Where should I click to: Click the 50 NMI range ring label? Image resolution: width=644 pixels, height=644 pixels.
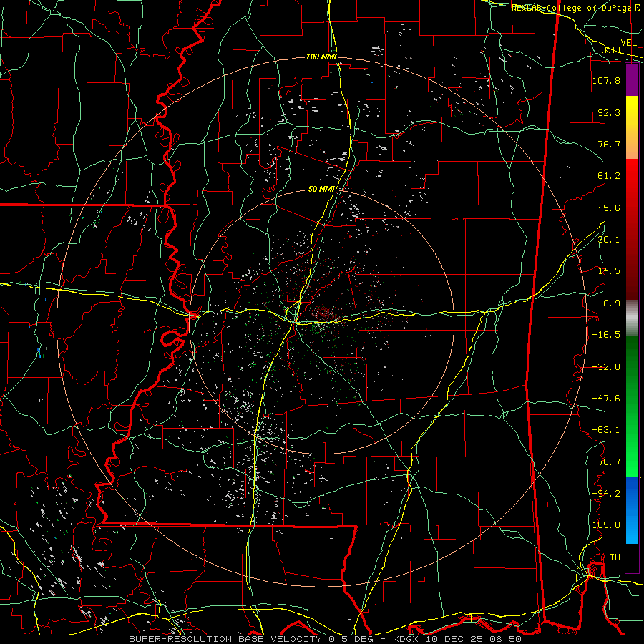pyautogui.click(x=321, y=190)
